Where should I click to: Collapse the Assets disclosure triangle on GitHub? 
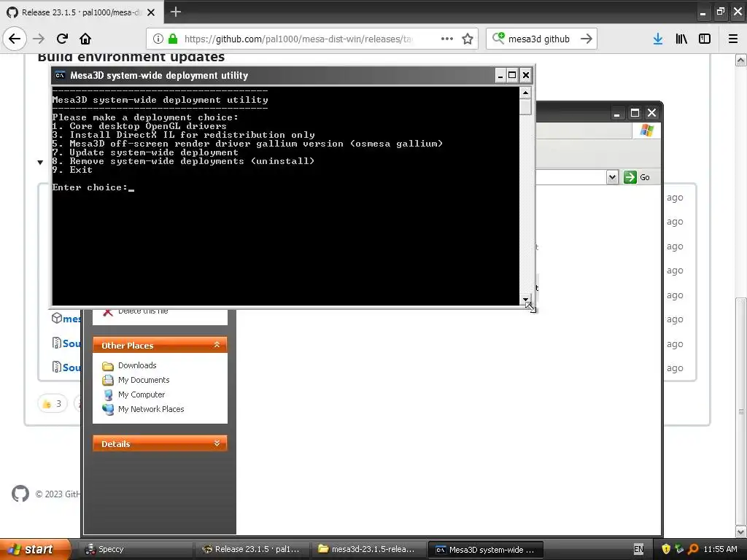click(41, 163)
